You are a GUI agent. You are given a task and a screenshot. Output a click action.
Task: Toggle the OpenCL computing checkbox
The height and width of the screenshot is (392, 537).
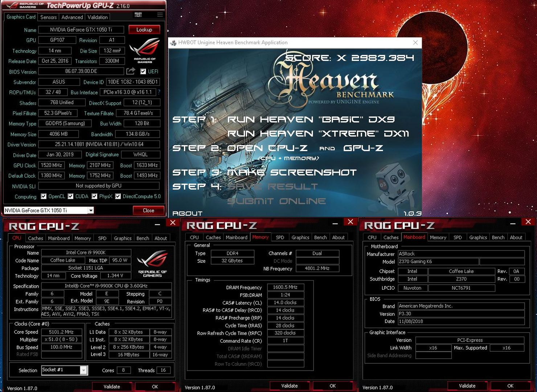point(44,196)
